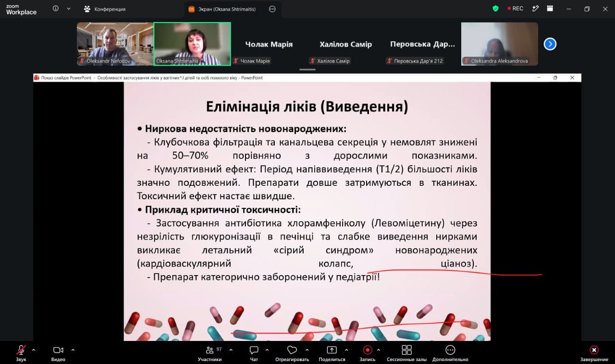Select the Халілов Самір participant tile
This screenshot has width=615, height=364.
pyautogui.click(x=346, y=44)
